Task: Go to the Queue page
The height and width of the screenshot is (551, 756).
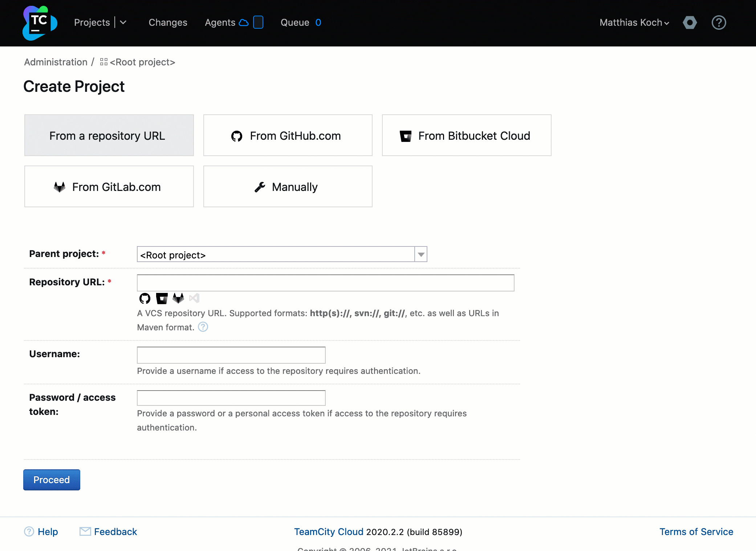Action: point(295,23)
